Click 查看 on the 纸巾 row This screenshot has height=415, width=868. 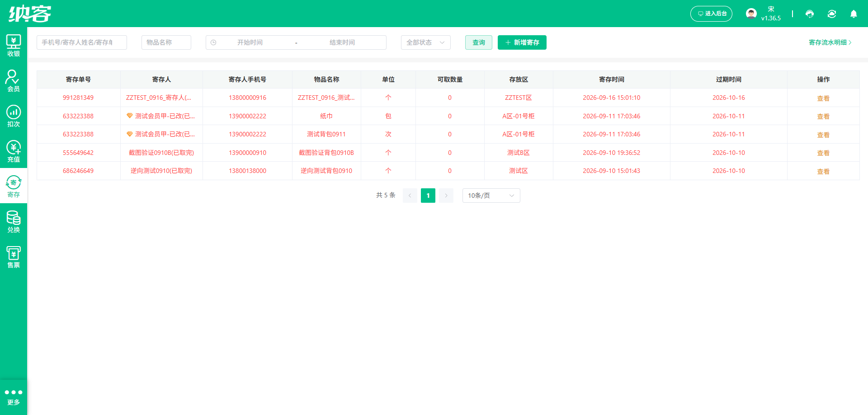tap(823, 117)
